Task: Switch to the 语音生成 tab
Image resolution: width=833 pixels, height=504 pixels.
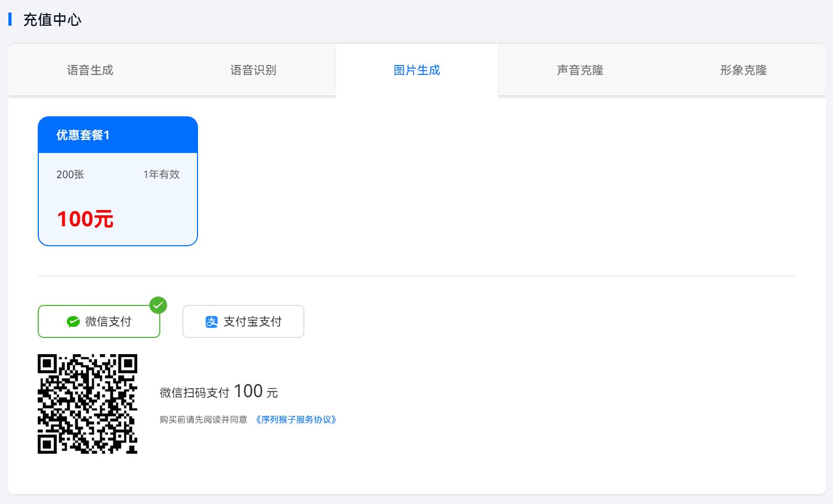Action: click(90, 70)
